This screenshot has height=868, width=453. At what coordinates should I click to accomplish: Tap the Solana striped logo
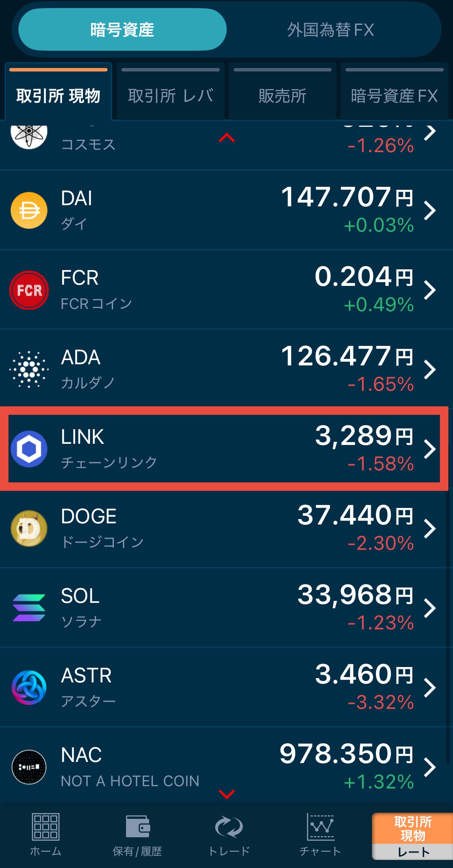[x=29, y=608]
